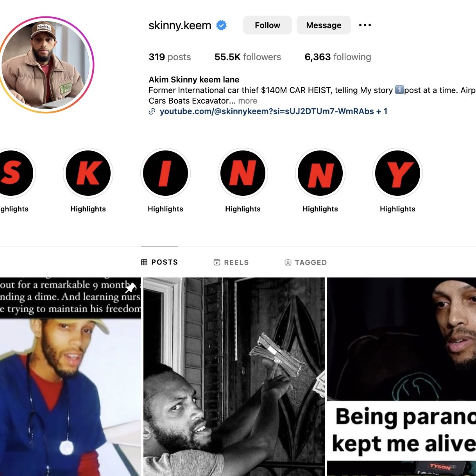View the second N story highlight
This screenshot has height=476, width=476.
[320, 173]
